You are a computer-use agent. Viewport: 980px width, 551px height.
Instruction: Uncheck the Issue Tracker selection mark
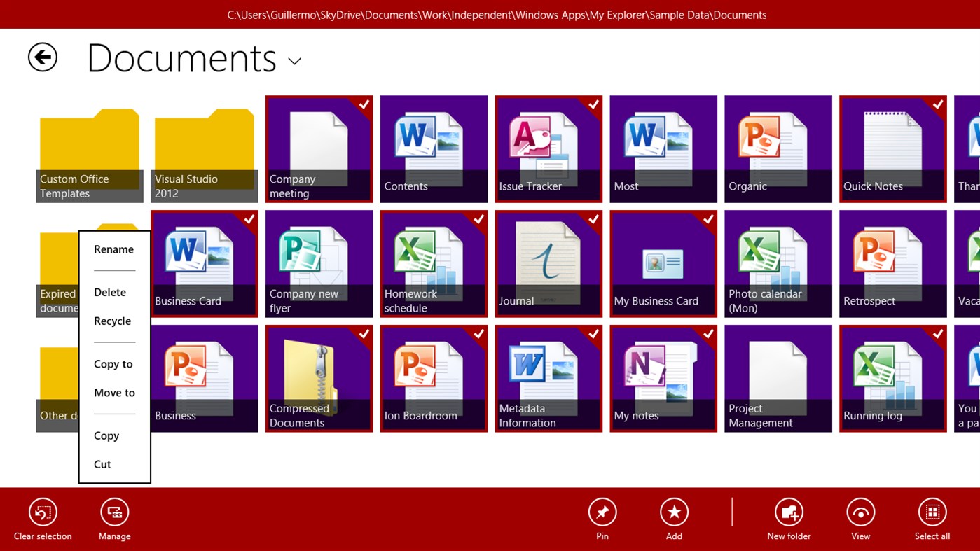click(x=593, y=104)
